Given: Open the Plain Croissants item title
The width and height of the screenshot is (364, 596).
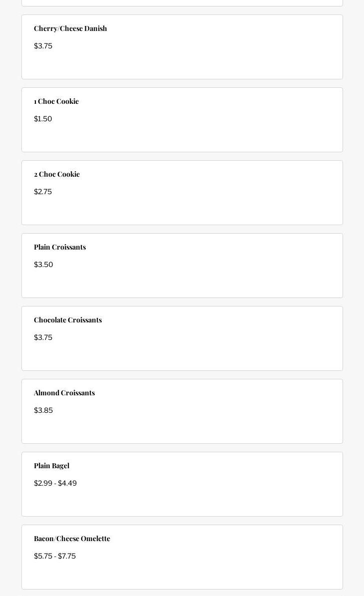Looking at the screenshot, I should point(60,247).
